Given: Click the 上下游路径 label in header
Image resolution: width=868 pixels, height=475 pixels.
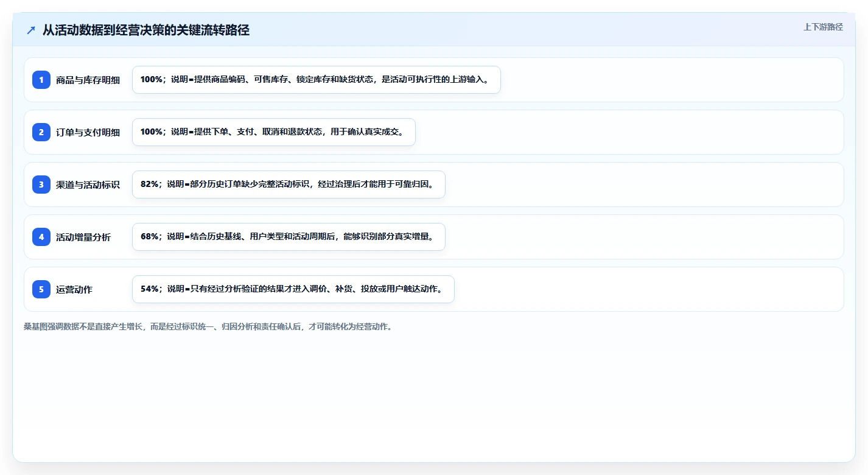Looking at the screenshot, I should click(823, 27).
